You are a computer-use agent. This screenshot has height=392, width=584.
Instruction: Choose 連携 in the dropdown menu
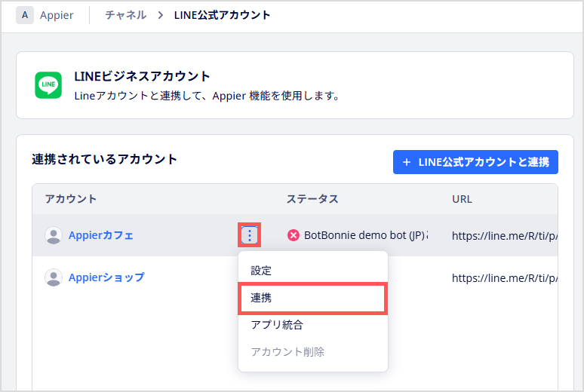(313, 298)
